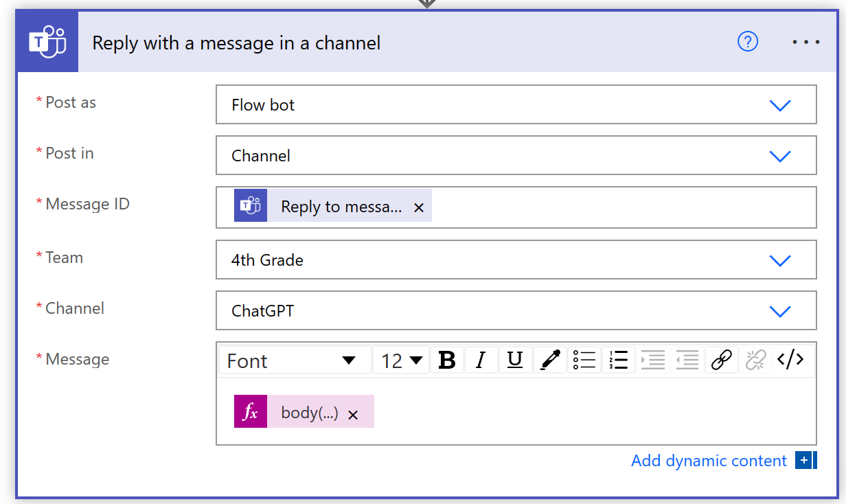
Task: Expand the Channel dropdown arrow
Action: (x=780, y=311)
